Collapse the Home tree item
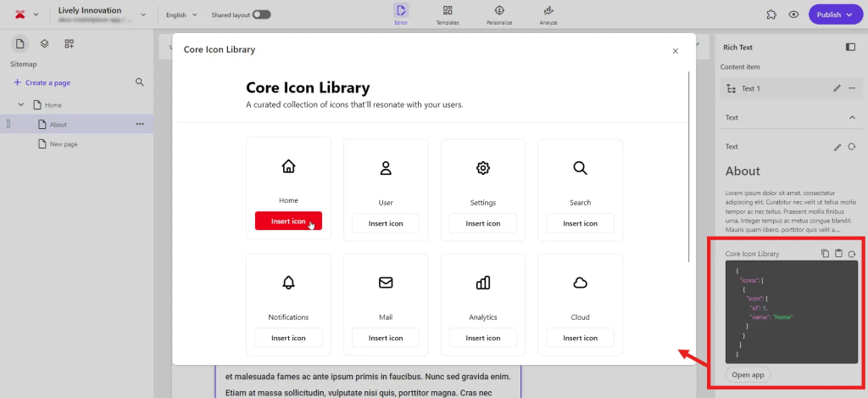 pos(21,105)
